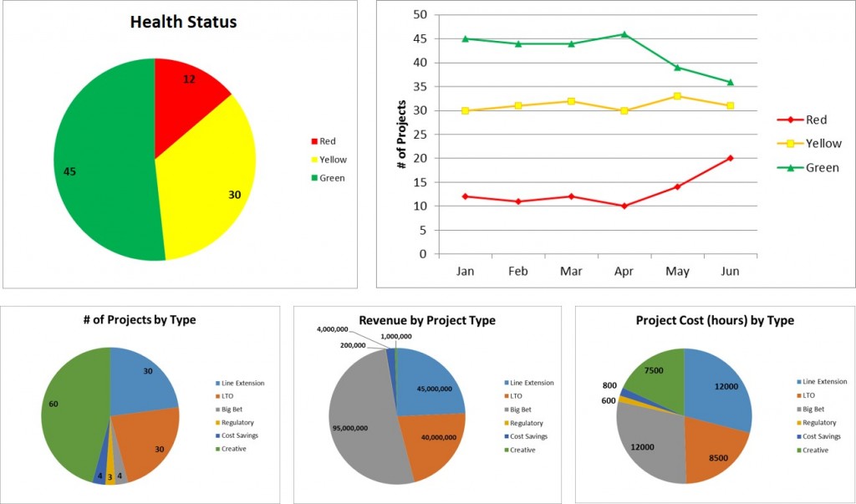The height and width of the screenshot is (504, 856).
Task: Click the Red diamond legend marker in line chart
Action: click(790, 120)
